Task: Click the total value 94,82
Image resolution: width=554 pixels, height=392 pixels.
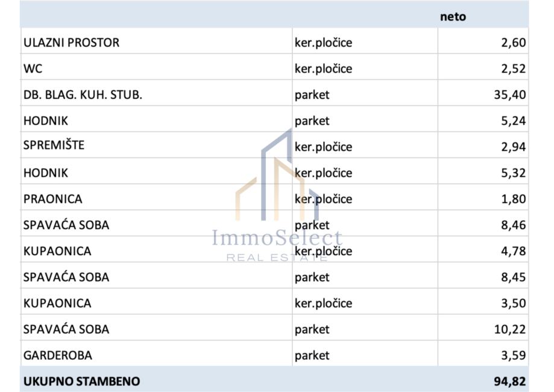Action: coord(509,381)
